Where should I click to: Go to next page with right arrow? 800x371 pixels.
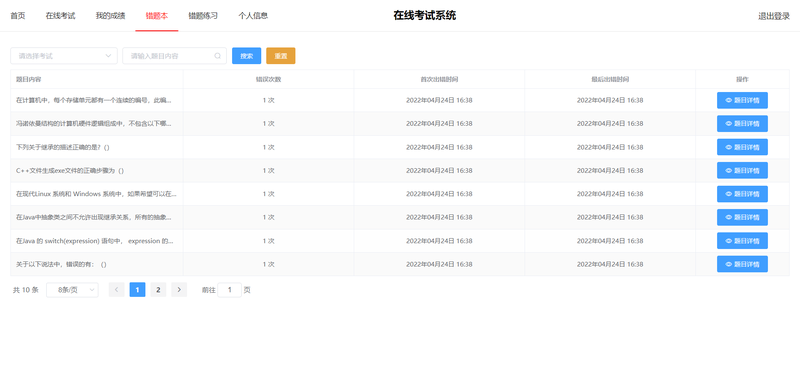click(179, 290)
